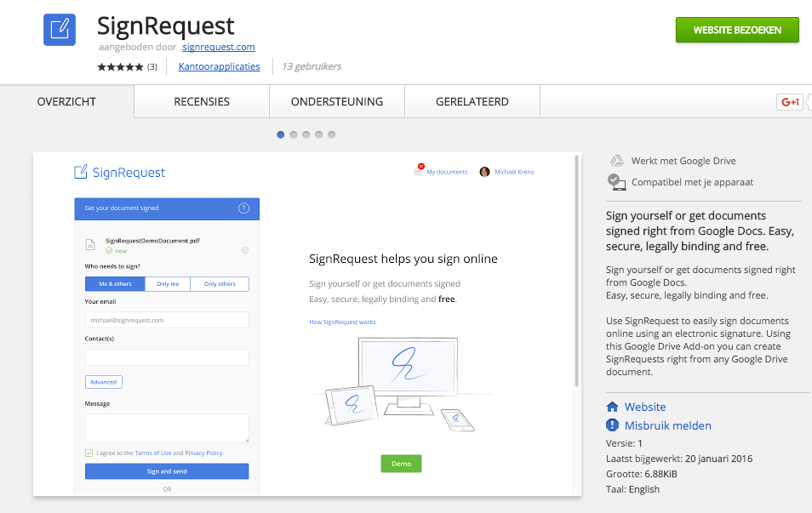Viewport: 812px width, 513px height.
Task: Use the screenshot preview vertical scrollbar
Action: pyautogui.click(x=576, y=271)
